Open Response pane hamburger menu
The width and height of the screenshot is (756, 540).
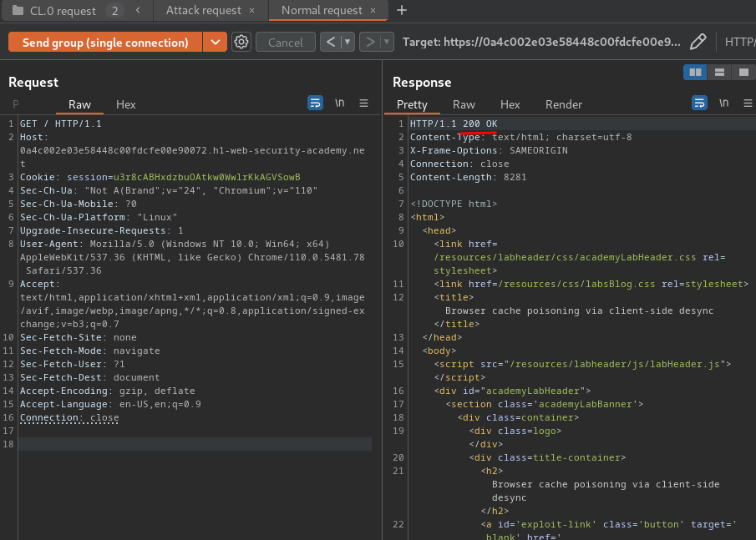(x=748, y=103)
